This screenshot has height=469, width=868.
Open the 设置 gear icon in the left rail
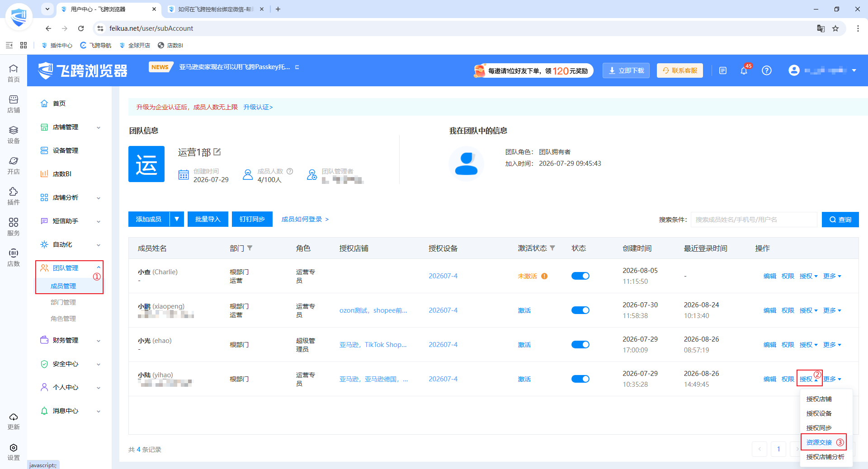click(x=14, y=451)
